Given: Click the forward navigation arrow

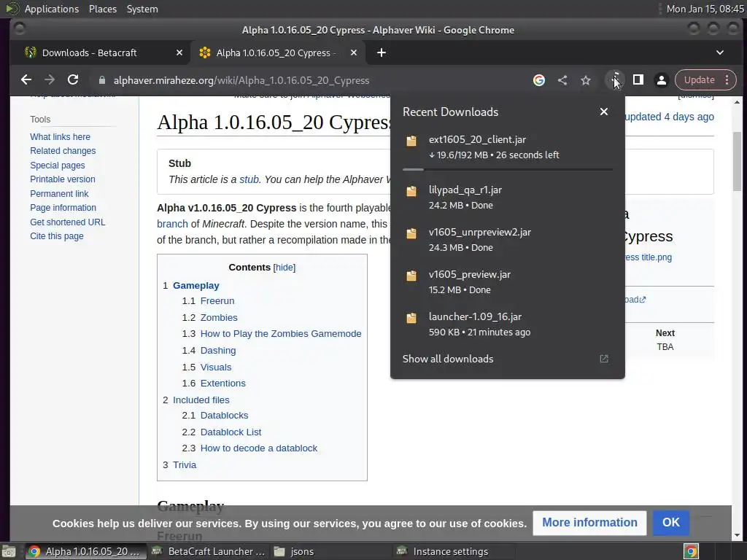Looking at the screenshot, I should [50, 80].
